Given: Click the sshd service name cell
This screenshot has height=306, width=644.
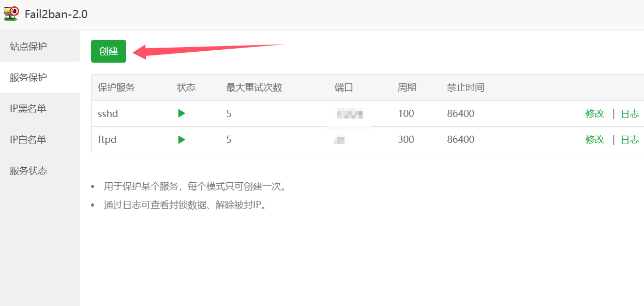Looking at the screenshot, I should (108, 114).
